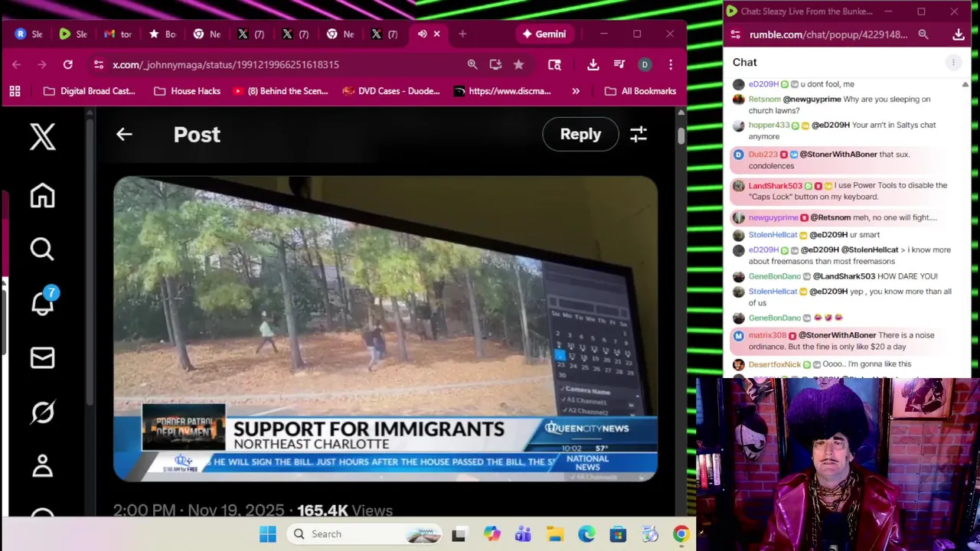The height and width of the screenshot is (551, 980).
Task: Open All Bookmarks folder
Action: point(641,91)
